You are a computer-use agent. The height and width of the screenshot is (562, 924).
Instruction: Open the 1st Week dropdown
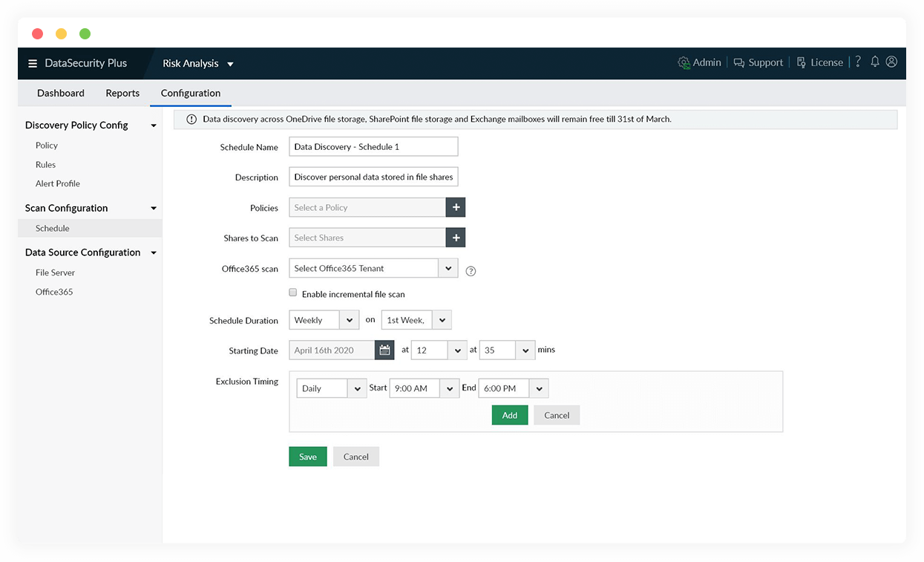(x=416, y=321)
